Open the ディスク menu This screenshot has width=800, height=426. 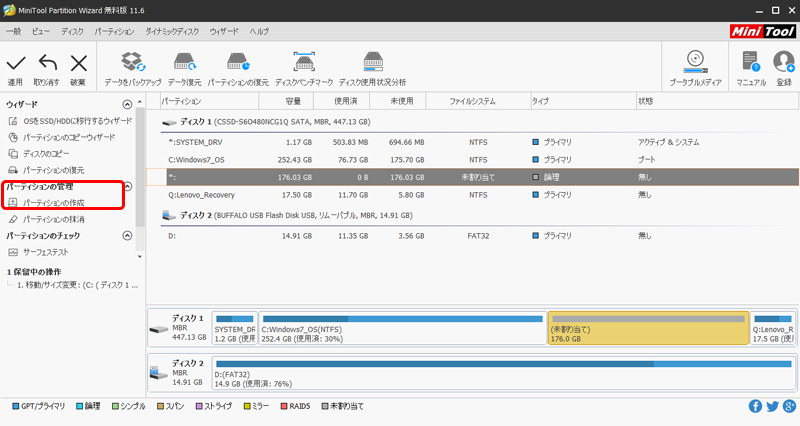[x=72, y=32]
